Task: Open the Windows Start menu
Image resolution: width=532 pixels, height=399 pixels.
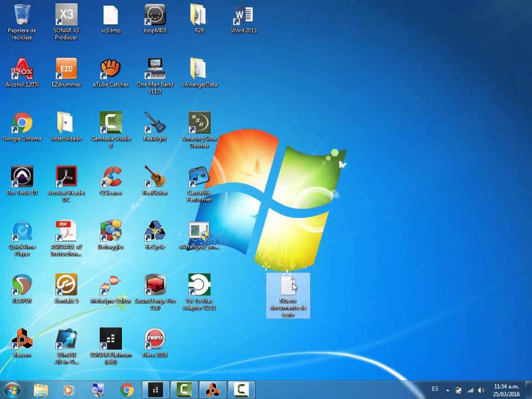Action: [x=12, y=390]
